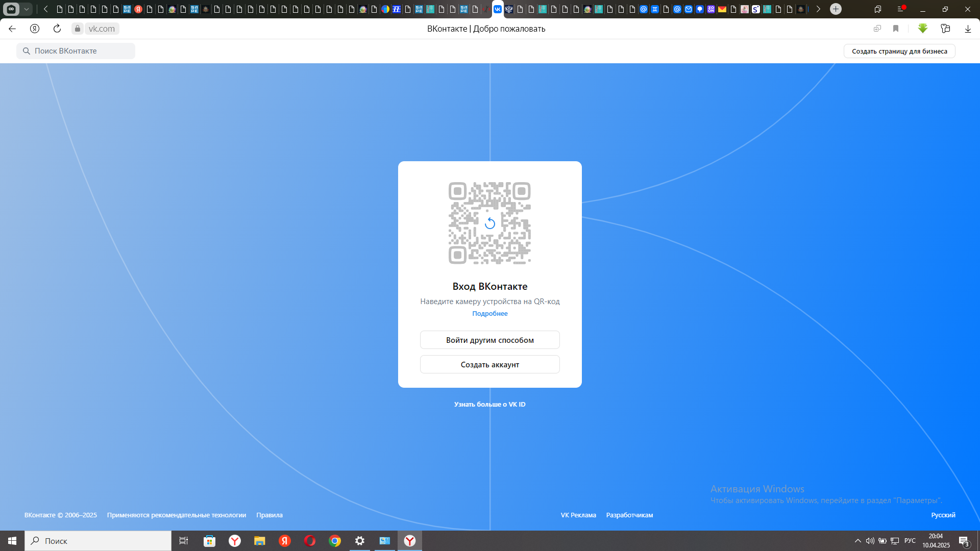Open the browser downloads panel
Screen dimensions: 980x551
click(968, 29)
